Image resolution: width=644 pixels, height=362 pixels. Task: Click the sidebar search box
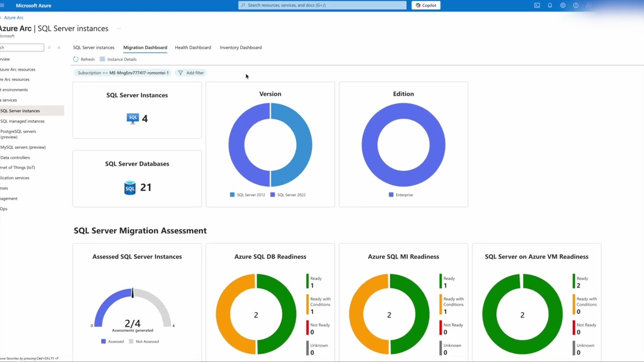point(22,47)
